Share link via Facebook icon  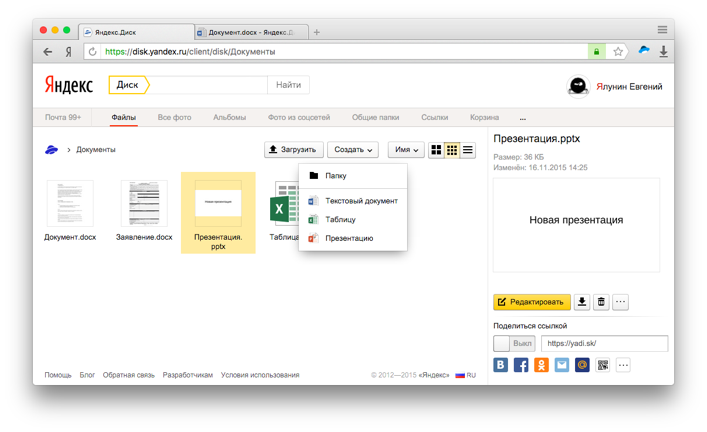point(521,365)
